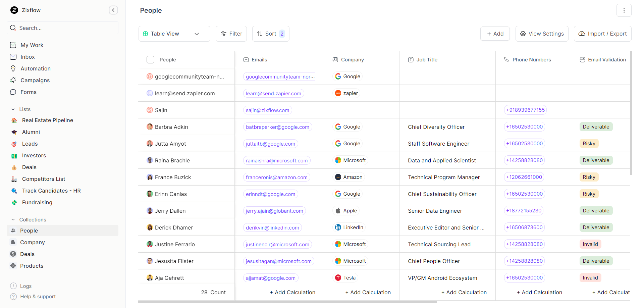
Task: Switch to the Company collection
Action: [x=33, y=242]
